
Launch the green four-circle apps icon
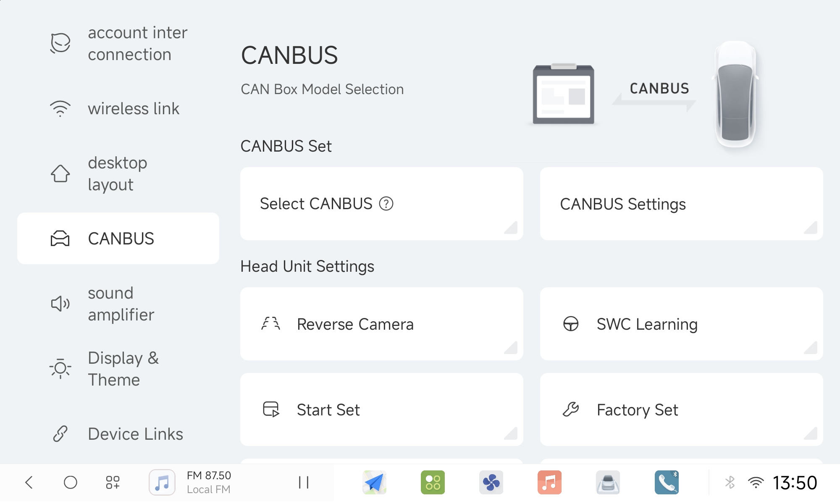433,482
